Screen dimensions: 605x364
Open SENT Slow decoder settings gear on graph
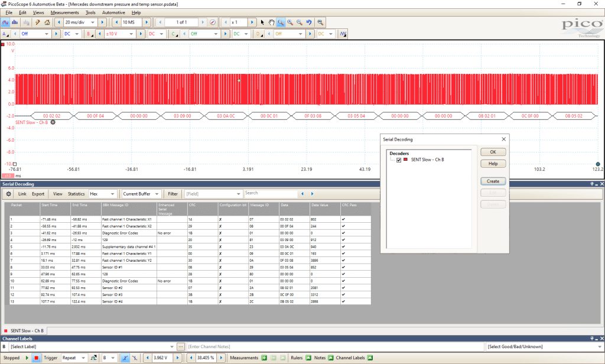(53, 122)
